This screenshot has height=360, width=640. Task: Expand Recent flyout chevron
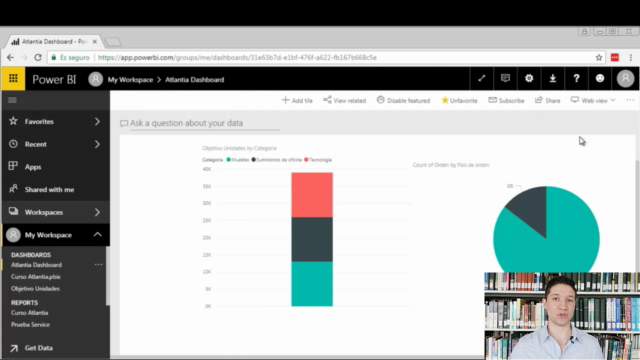tap(97, 144)
